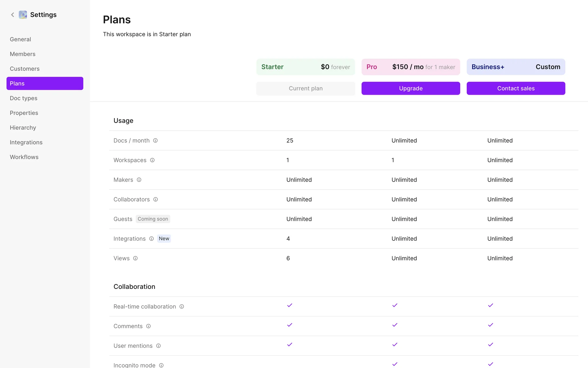
Task: Click info icon next to Real-time collaboration
Action: (x=182, y=306)
